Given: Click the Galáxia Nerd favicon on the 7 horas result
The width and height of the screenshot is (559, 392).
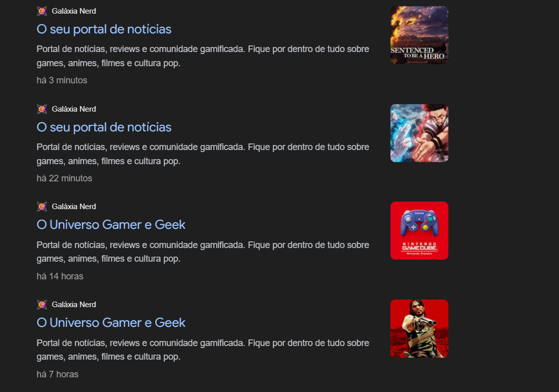Looking at the screenshot, I should (42, 305).
